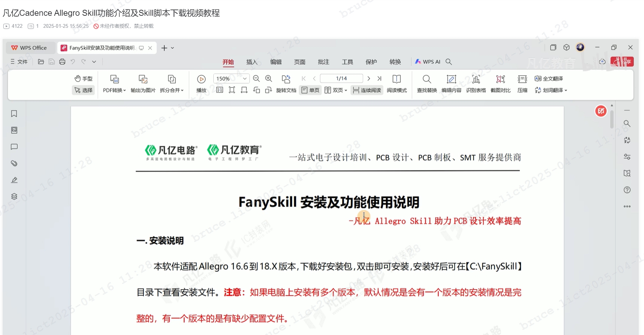
Task: Open the 划词翻译 dropdown
Action: coord(551,90)
